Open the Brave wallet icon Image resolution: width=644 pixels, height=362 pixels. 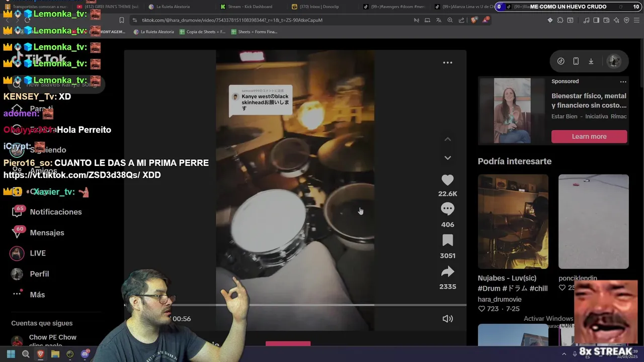(606, 20)
